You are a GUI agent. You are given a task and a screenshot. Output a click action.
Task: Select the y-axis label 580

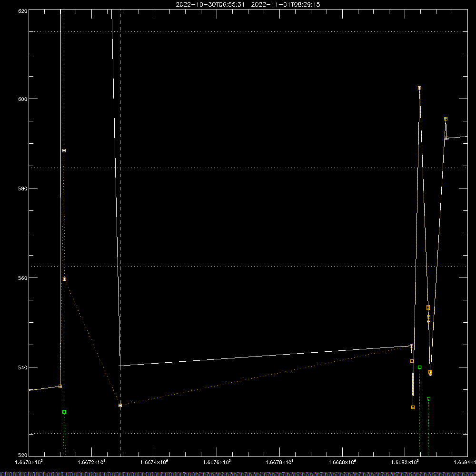(x=23, y=188)
